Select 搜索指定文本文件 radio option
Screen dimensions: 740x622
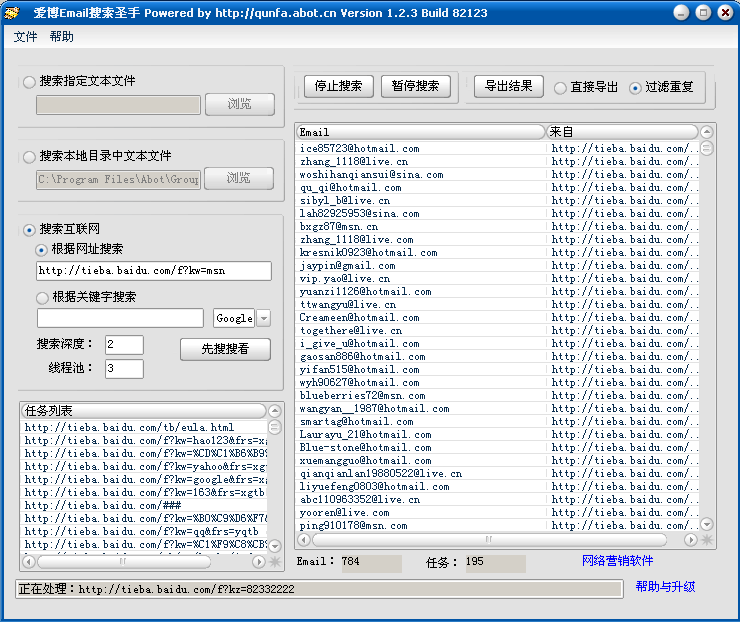(29, 82)
